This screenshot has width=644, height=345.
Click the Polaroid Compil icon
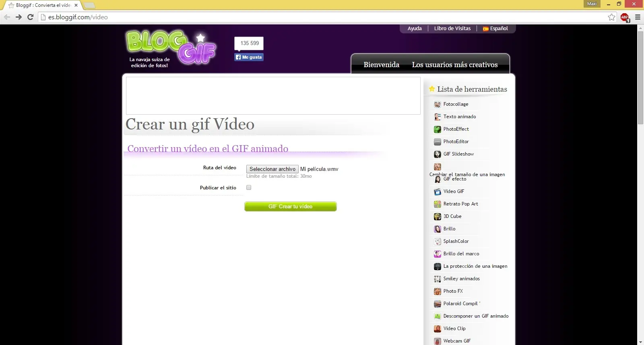[x=437, y=304]
